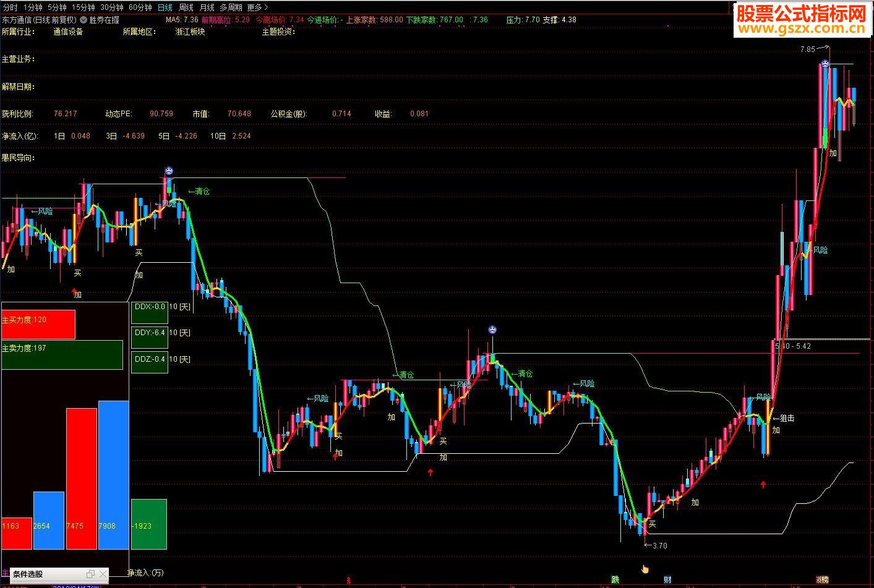
Task: Switch to the 日线 daily chart
Action: pos(165,7)
